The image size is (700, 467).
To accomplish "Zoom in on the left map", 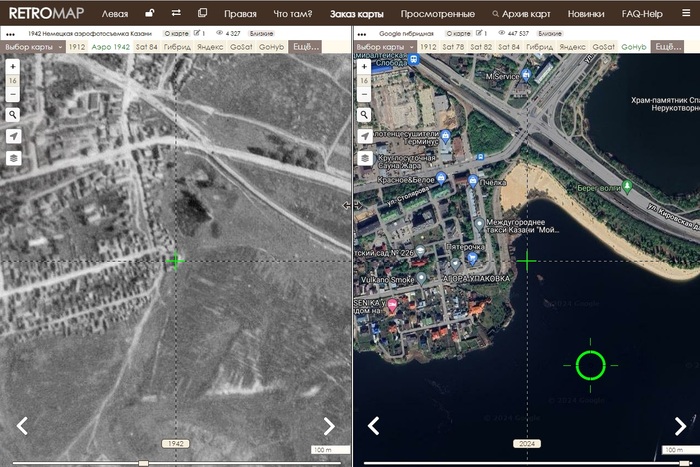I will point(13,65).
